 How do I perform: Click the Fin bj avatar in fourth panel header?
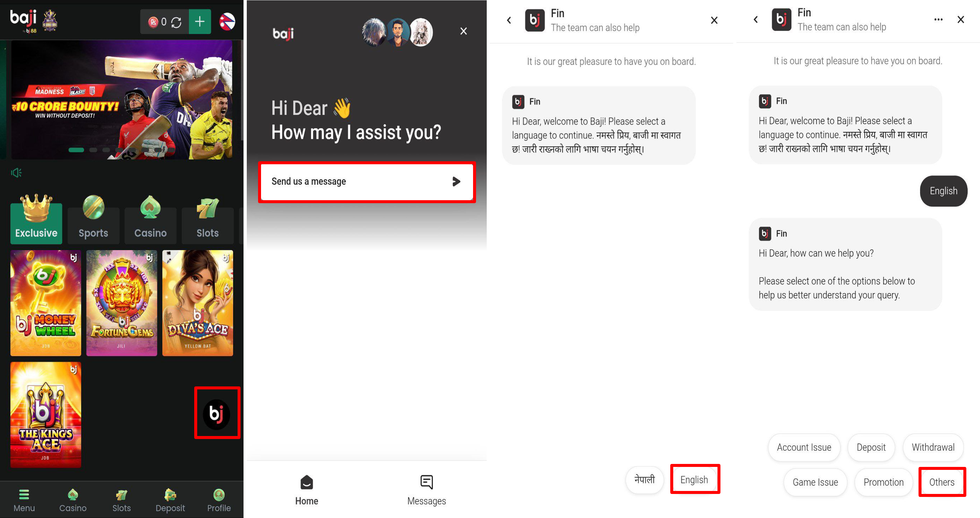pyautogui.click(x=781, y=19)
